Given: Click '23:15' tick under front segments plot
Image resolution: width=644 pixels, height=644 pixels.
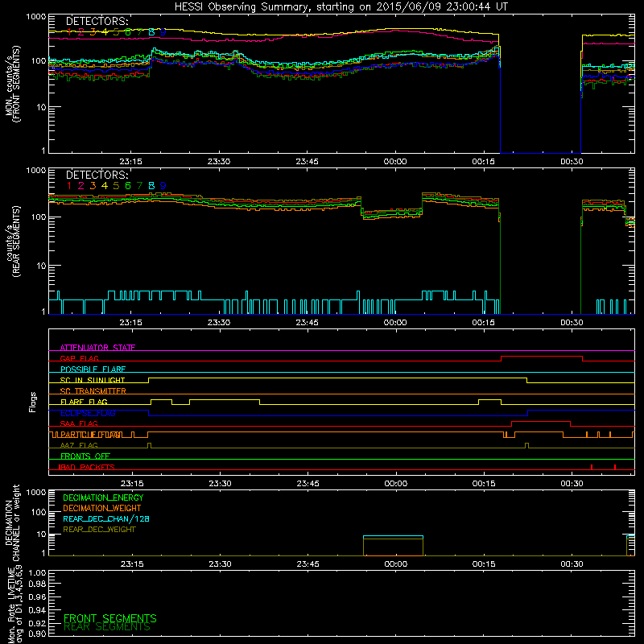Looking at the screenshot, I should 130,162.
